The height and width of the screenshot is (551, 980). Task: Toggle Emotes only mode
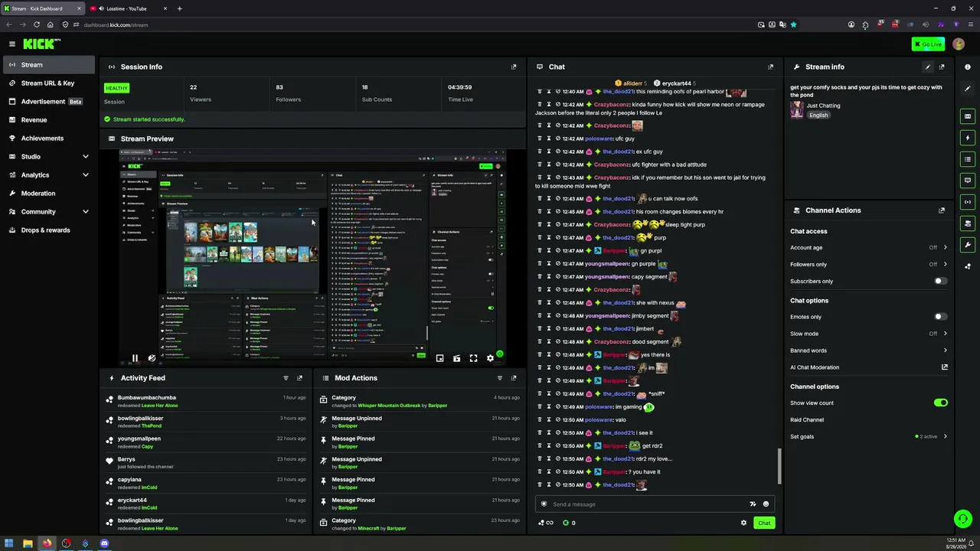[x=940, y=317]
